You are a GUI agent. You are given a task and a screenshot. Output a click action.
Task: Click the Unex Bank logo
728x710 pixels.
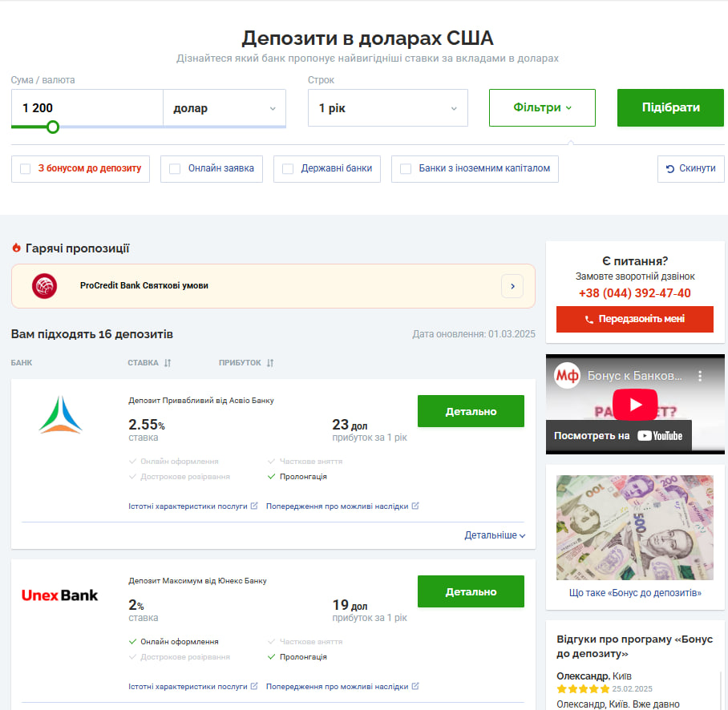coord(60,595)
